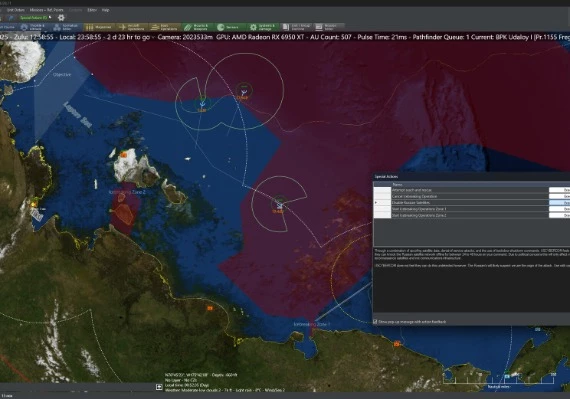570x399 pixels.
Task: Open Boat Operations from the toolbar
Action: click(164, 27)
